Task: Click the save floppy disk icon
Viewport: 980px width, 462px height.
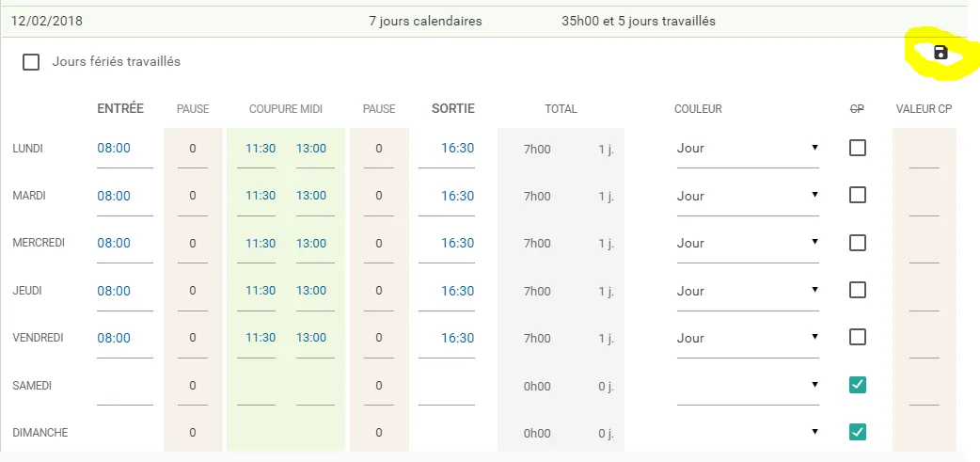Action: pyautogui.click(x=940, y=53)
